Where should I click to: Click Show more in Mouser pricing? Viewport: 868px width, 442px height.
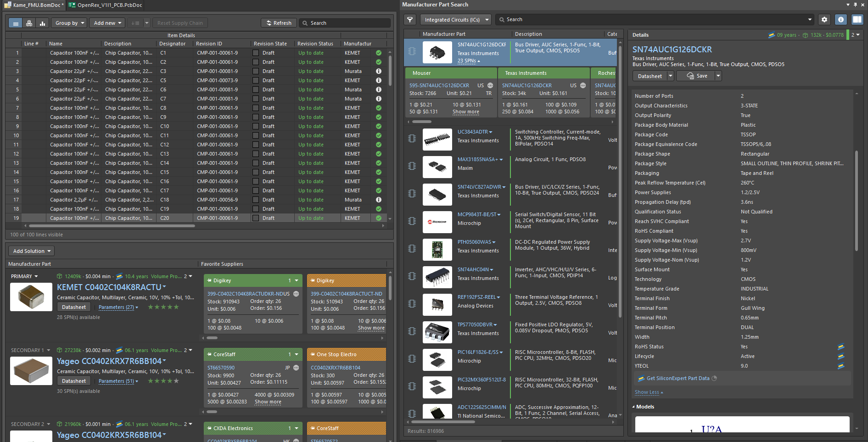pos(465,112)
